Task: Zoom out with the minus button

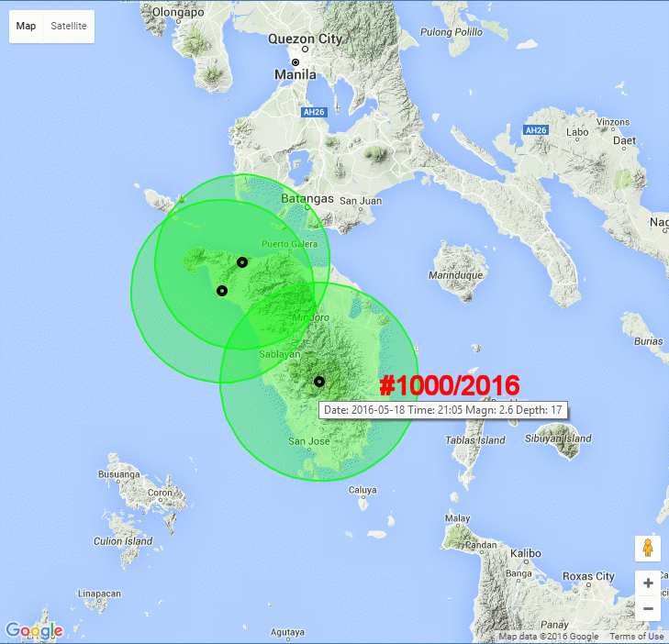Action: click(648, 608)
